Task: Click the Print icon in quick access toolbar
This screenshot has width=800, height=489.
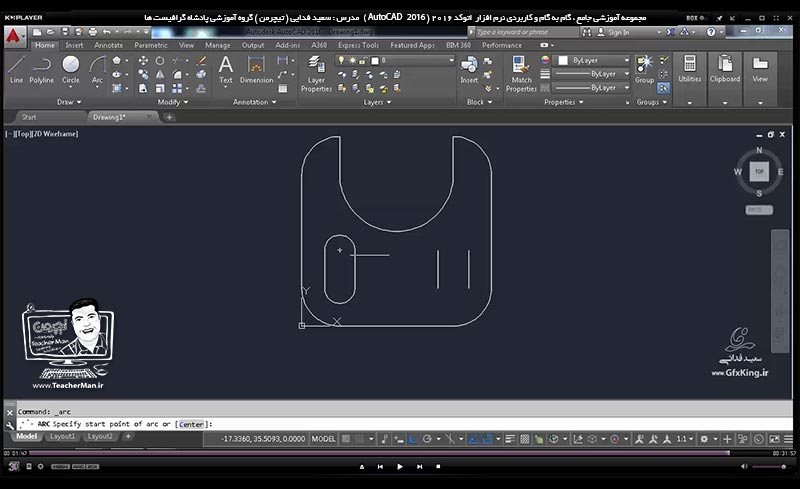Action: 92,32
